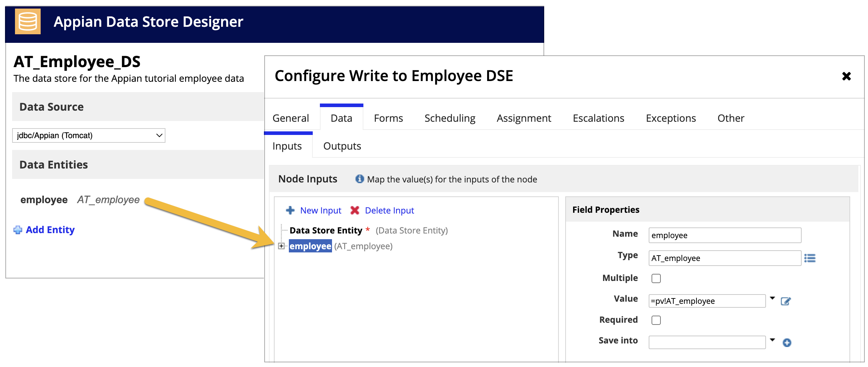This screenshot has width=868, height=367.
Task: Toggle the Multiple checkbox
Action: [656, 278]
